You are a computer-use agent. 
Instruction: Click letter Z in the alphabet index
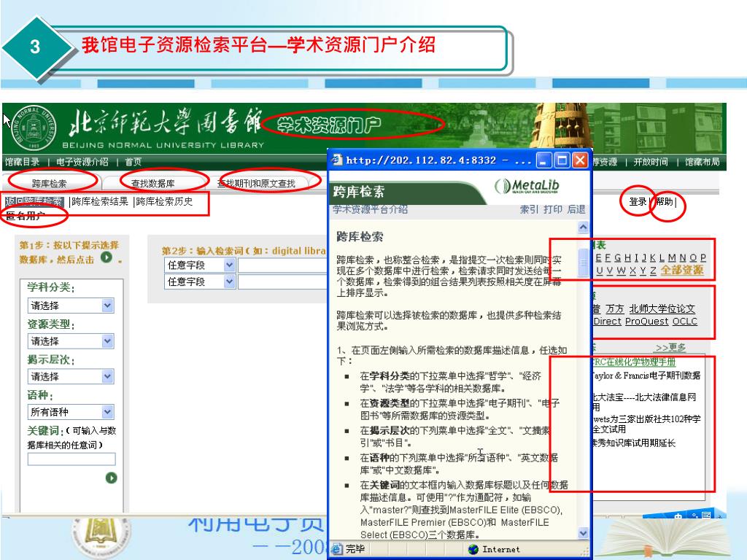pos(653,270)
